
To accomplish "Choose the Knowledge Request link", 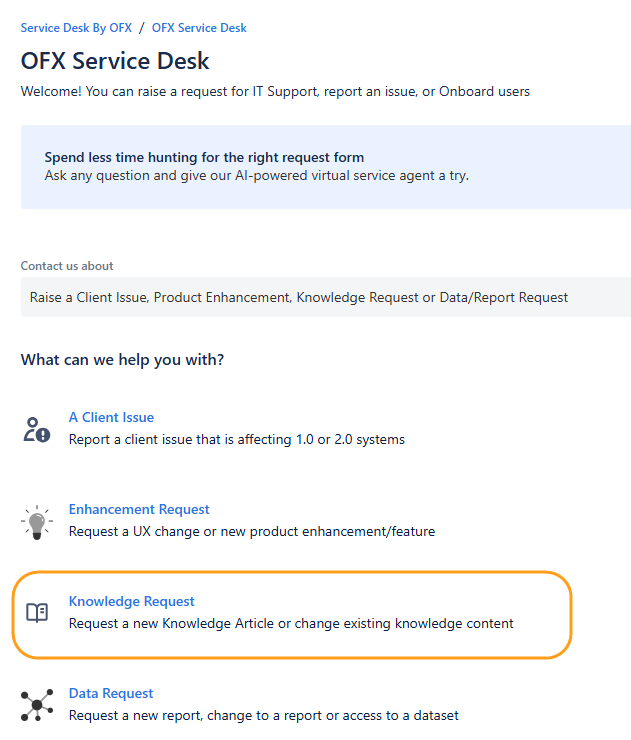I will pos(131,601).
